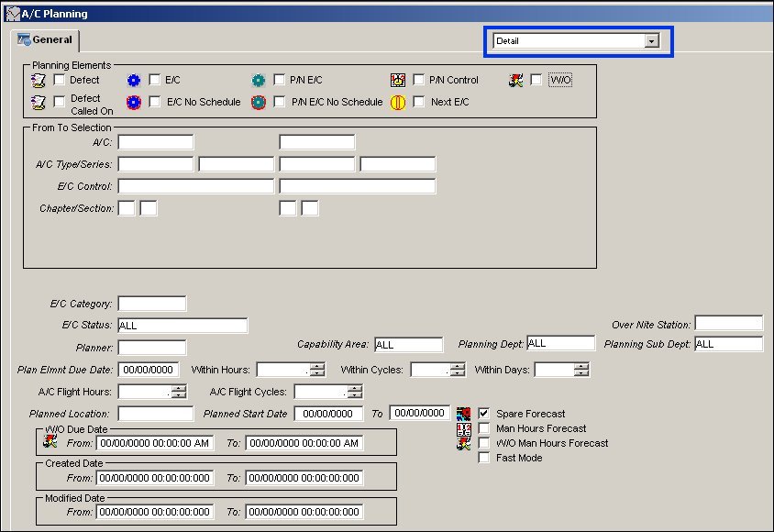Click the W/O Due Date group icon
Viewport: 774px width, 532px height.
click(x=50, y=441)
